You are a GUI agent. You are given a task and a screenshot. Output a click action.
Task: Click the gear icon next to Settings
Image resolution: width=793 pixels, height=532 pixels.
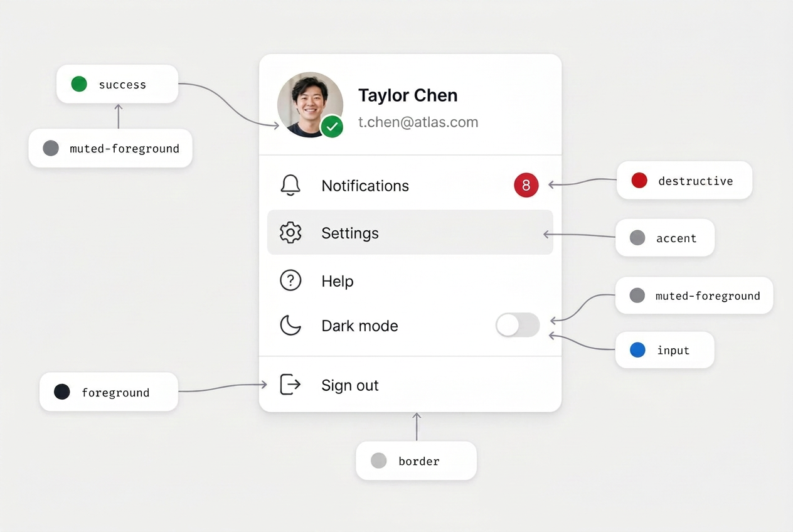(290, 233)
